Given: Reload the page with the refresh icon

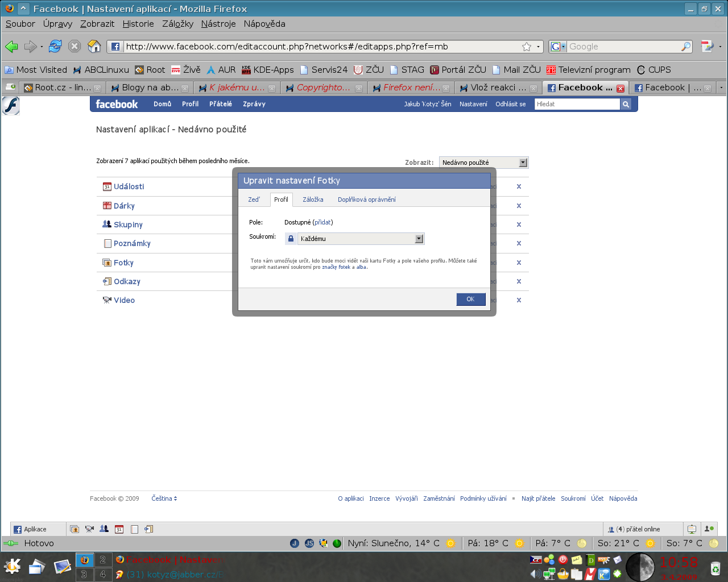Looking at the screenshot, I should (55, 47).
